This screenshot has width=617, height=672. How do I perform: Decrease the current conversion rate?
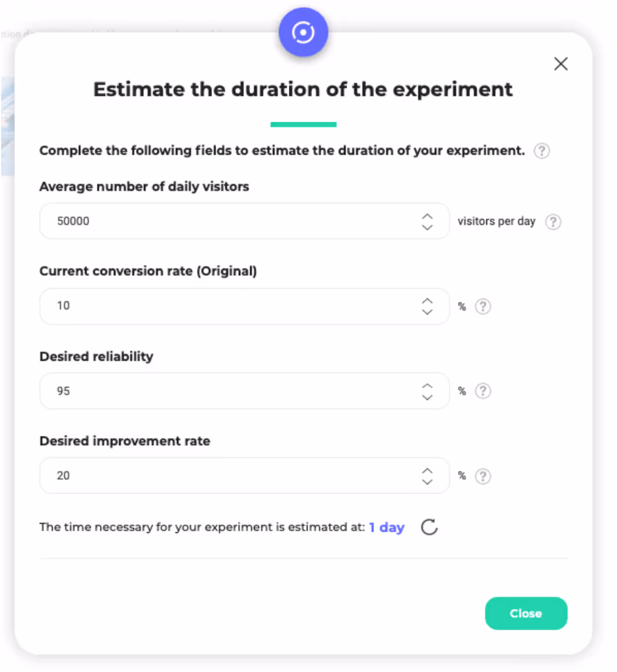(427, 312)
